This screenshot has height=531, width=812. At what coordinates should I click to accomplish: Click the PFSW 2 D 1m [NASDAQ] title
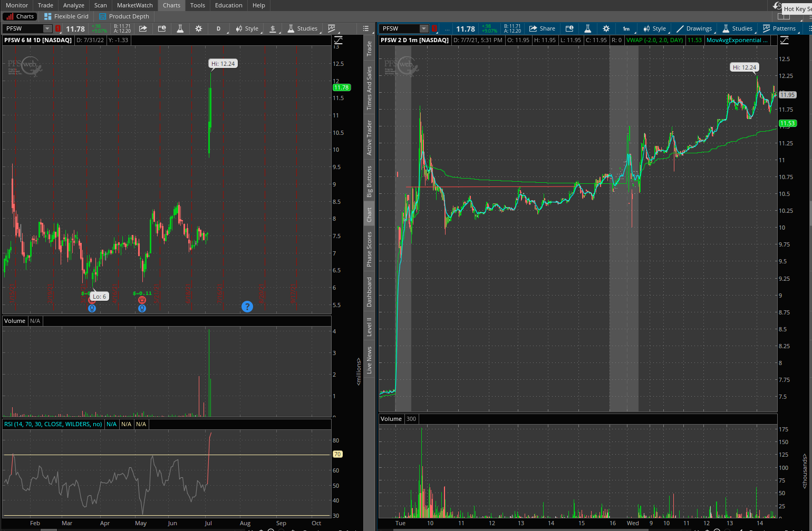414,40
